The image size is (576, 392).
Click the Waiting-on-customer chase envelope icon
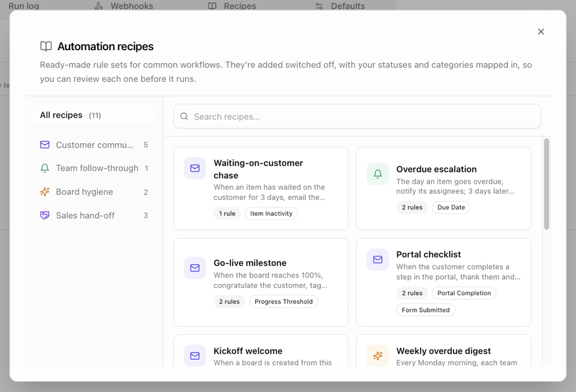click(x=195, y=168)
